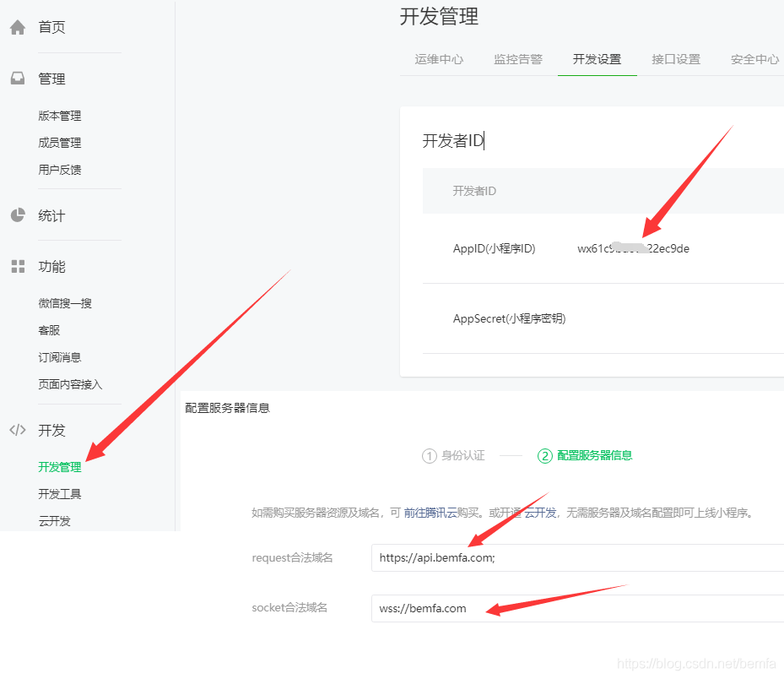The width and height of the screenshot is (784, 679).
Task: Open the 监控告警 tab
Action: [517, 59]
